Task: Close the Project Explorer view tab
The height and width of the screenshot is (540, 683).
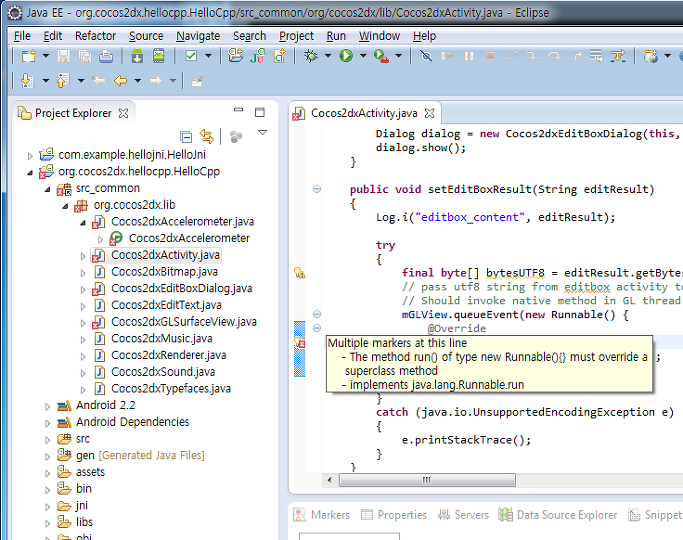Action: point(124,113)
